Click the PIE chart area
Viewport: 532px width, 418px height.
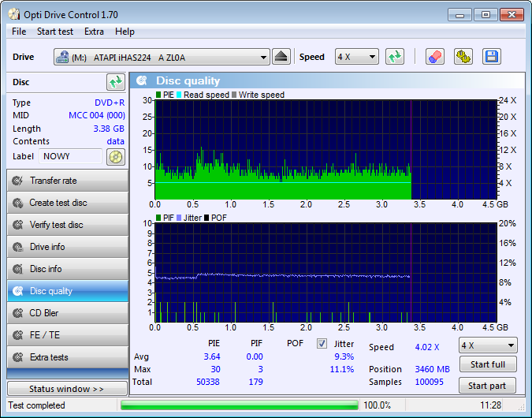coord(326,150)
